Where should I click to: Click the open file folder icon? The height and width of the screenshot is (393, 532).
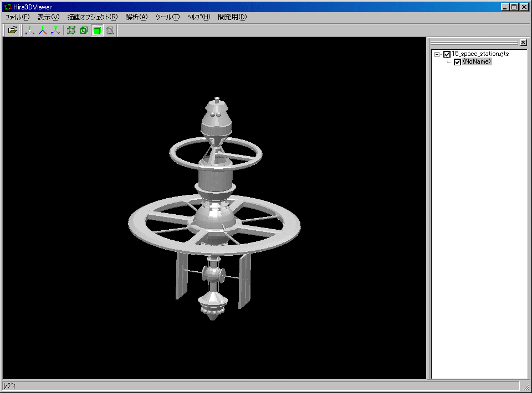click(x=12, y=30)
